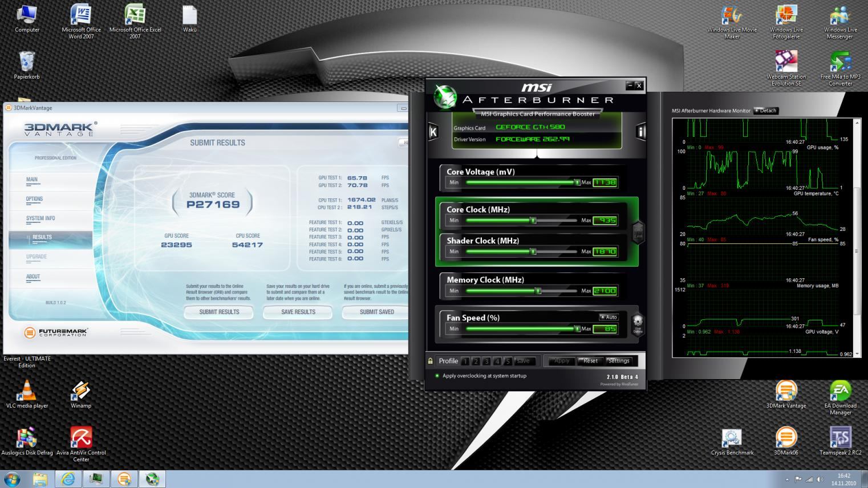Enable Auto fan speed control
Image resolution: width=868 pixels, height=488 pixels.
click(609, 317)
